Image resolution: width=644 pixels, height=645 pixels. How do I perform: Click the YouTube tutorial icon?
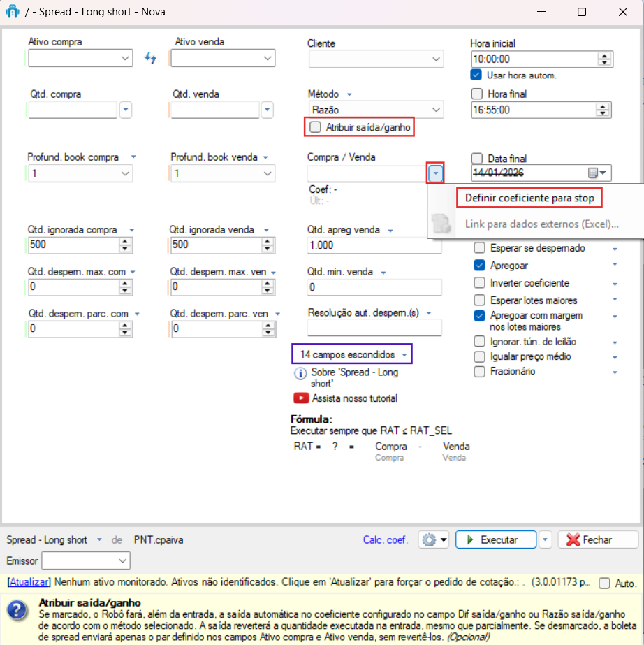(301, 398)
